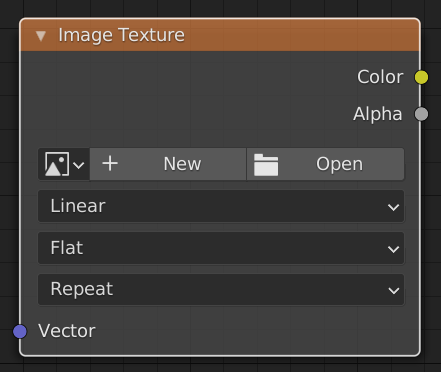Open an image file with the Open button

(326, 164)
